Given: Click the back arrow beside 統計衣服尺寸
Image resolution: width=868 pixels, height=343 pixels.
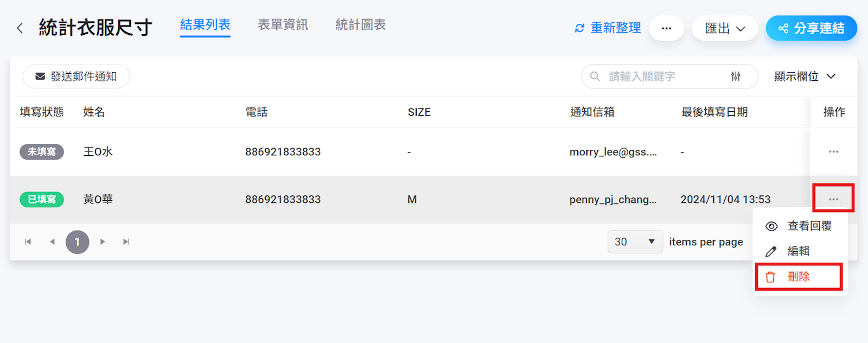Looking at the screenshot, I should (20, 28).
